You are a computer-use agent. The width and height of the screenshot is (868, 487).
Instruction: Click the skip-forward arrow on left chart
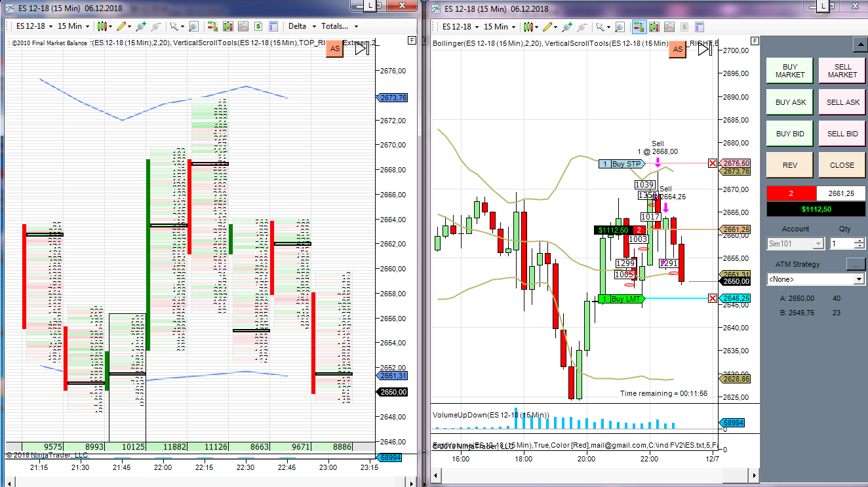(x=361, y=49)
